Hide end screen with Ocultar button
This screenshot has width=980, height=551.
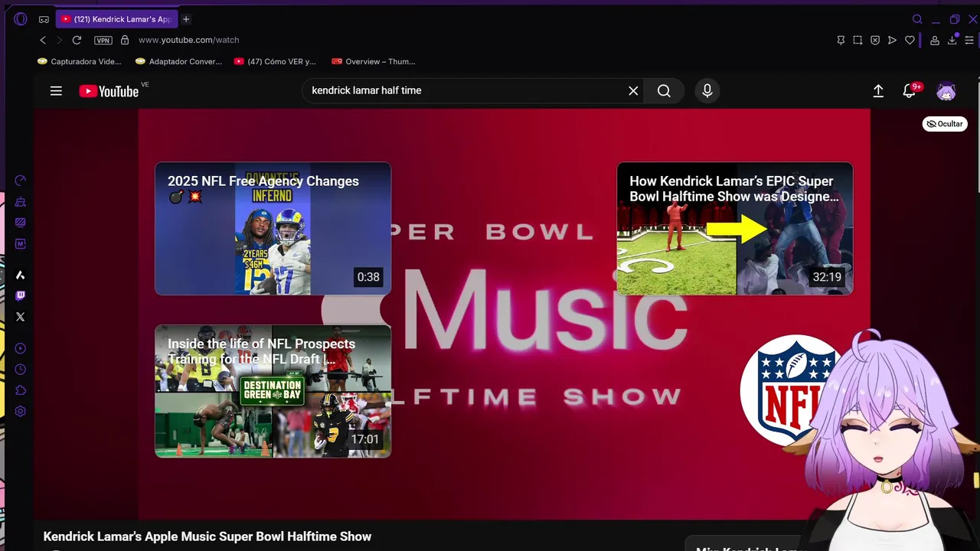[x=945, y=124]
